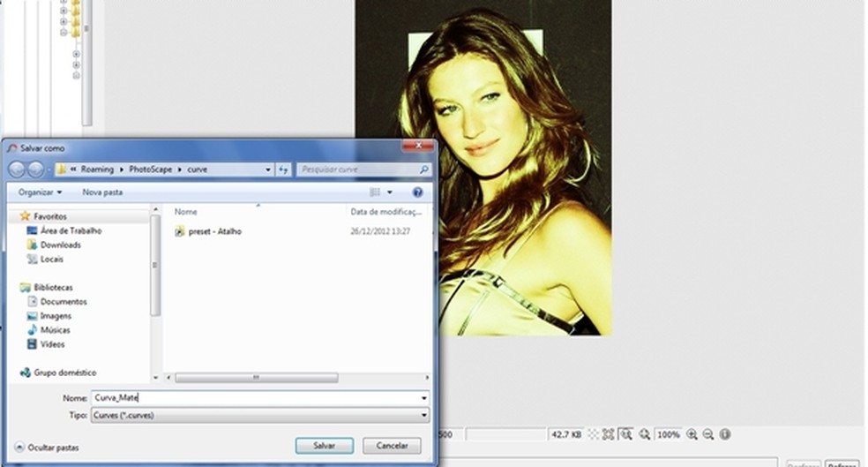Open Área de Trabalho in navigation pane

[x=71, y=230]
